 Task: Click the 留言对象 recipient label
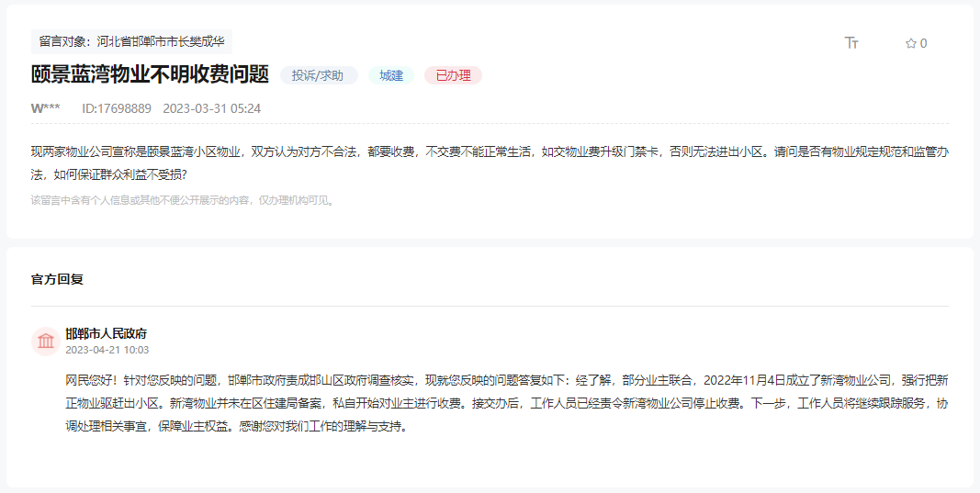[132, 42]
